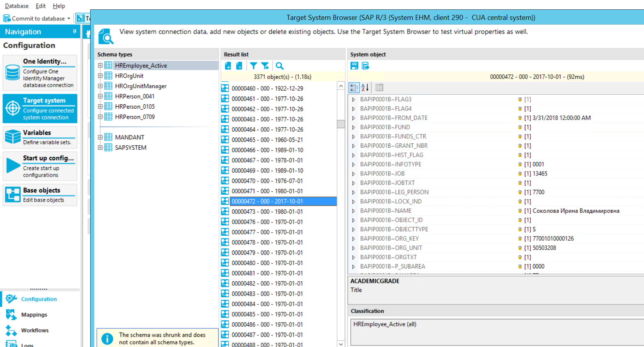Expand the SAPSYSTEM schema node

point(100,148)
